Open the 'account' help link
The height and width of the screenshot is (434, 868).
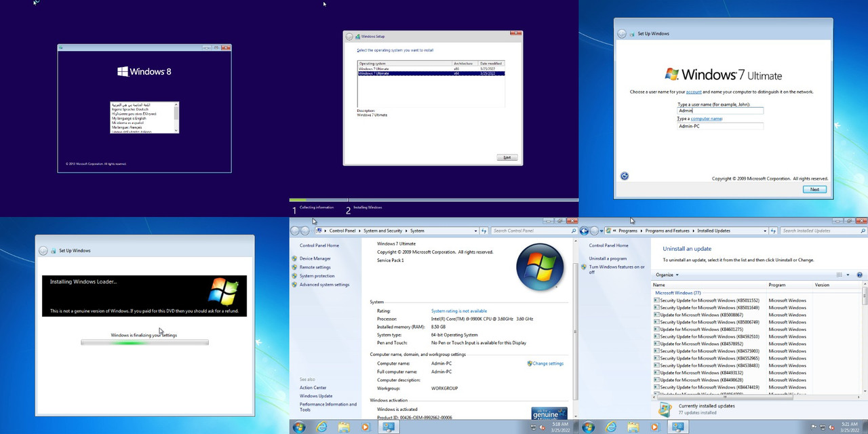point(694,92)
